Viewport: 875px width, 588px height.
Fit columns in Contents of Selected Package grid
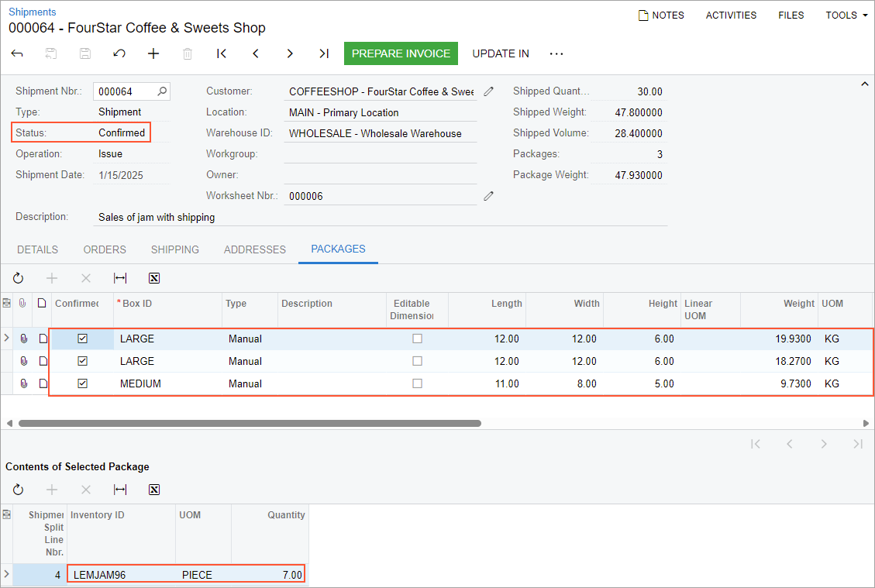pyautogui.click(x=120, y=490)
